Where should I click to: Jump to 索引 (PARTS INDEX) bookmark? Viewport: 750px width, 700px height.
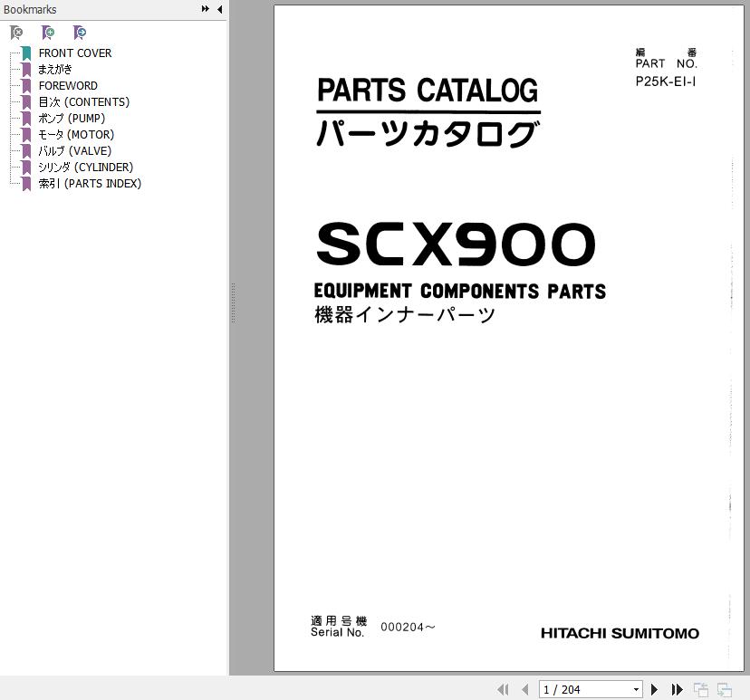(x=90, y=183)
